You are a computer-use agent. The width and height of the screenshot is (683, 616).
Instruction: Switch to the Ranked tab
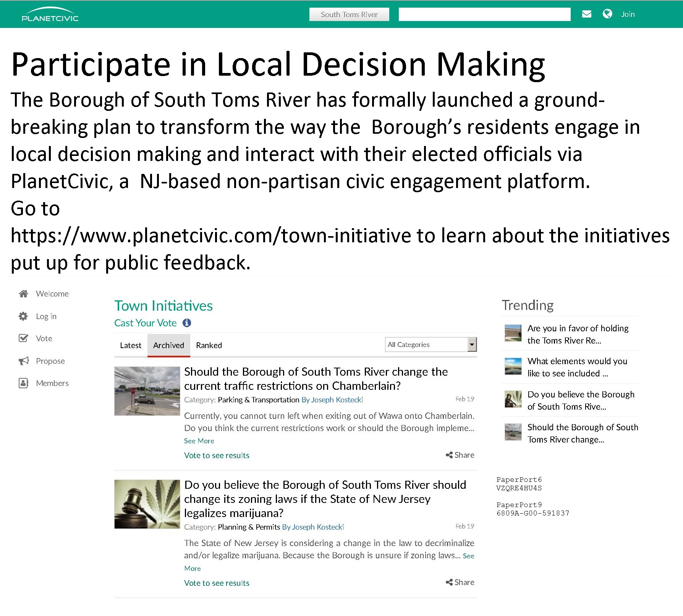(x=209, y=345)
